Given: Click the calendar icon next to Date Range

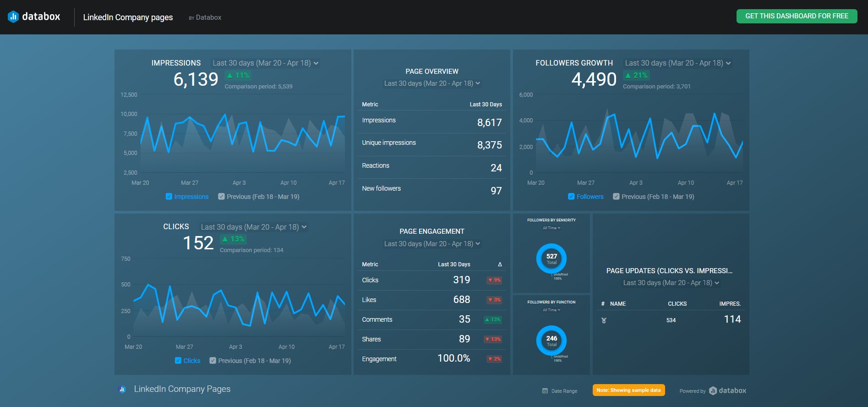Looking at the screenshot, I should coord(545,391).
